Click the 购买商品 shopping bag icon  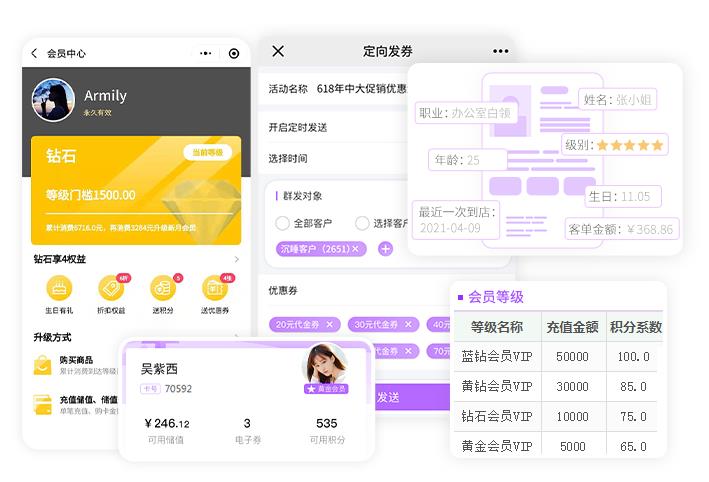(43, 366)
